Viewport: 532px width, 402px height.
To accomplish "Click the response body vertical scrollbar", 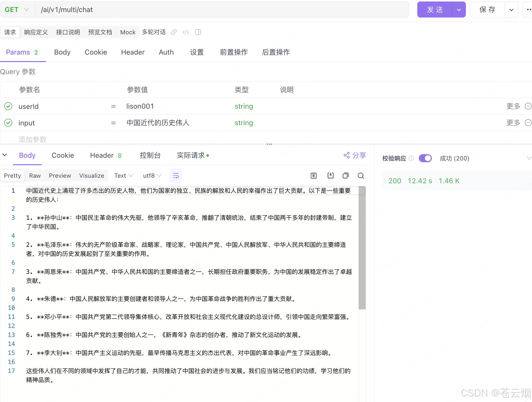I will click(362, 248).
